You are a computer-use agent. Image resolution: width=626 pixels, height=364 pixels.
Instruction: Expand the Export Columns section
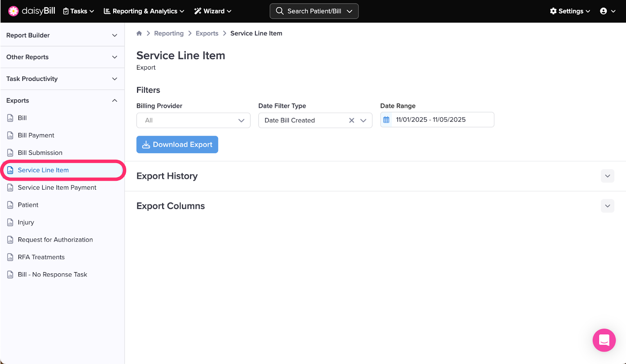pyautogui.click(x=607, y=206)
